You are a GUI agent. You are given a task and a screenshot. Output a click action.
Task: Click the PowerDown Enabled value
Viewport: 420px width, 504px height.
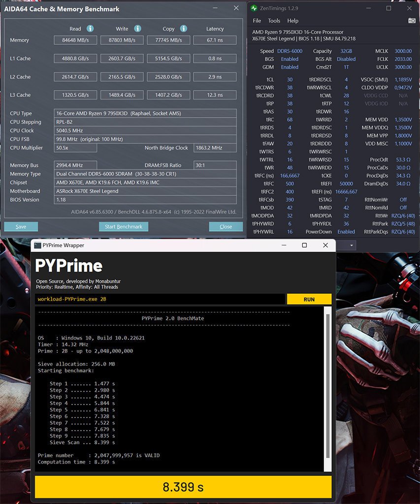(x=346, y=232)
